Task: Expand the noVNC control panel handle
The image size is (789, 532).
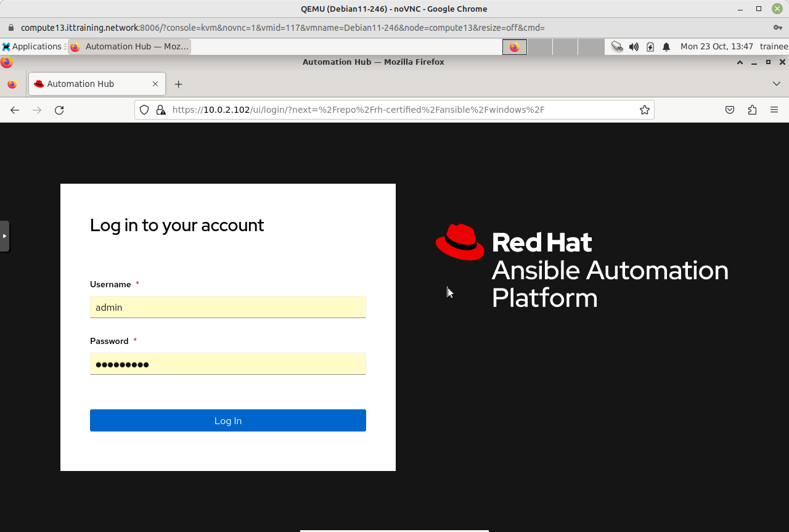Action: (4, 236)
